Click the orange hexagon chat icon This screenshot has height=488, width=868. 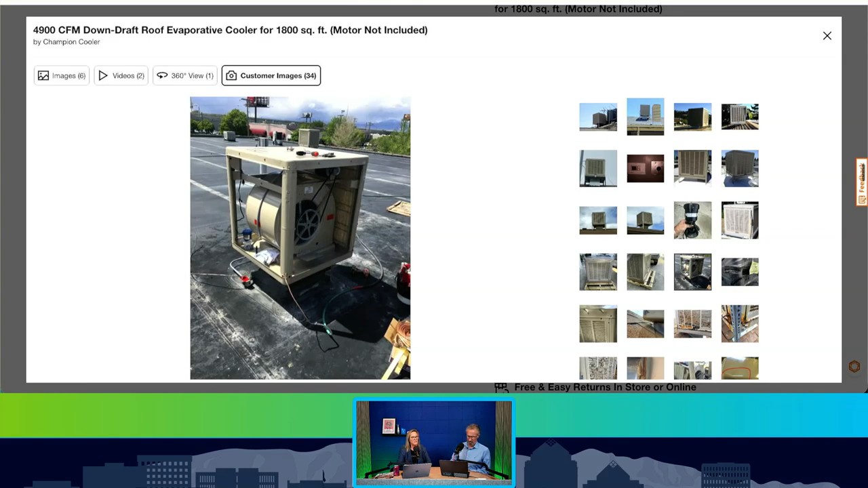854,367
